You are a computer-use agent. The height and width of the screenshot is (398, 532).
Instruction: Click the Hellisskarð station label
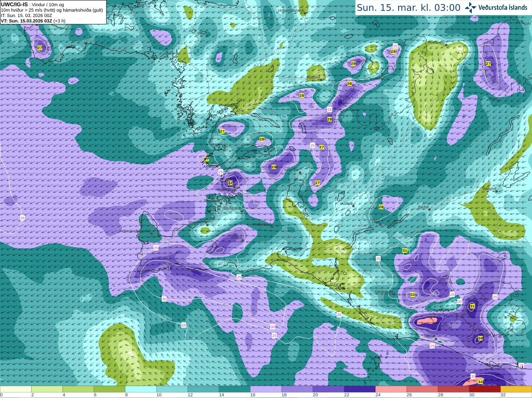click(x=262, y=224)
